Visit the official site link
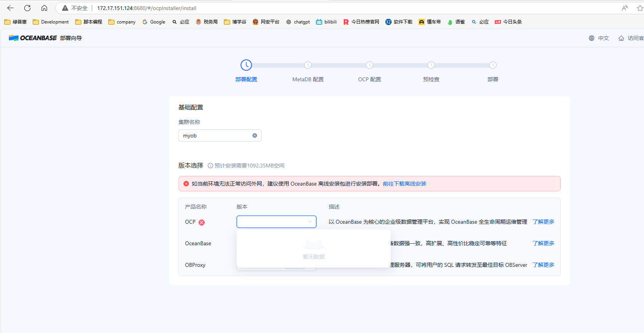 point(631,38)
